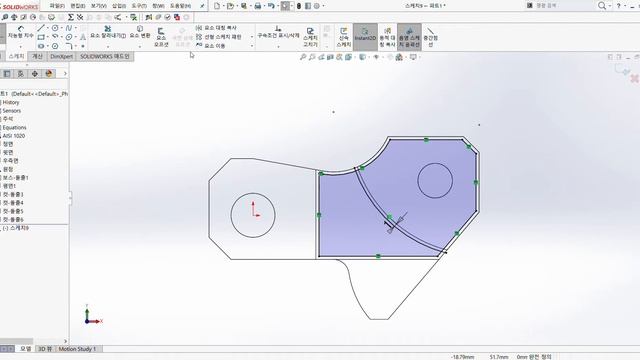The width and height of the screenshot is (640, 360).
Task: Click the Options gear icon
Action: click(x=316, y=6)
